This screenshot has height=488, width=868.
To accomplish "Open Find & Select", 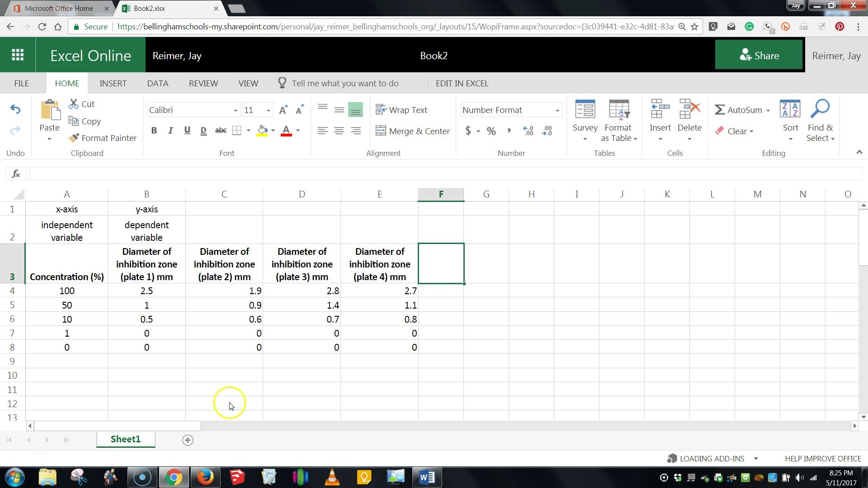I will coord(820,121).
